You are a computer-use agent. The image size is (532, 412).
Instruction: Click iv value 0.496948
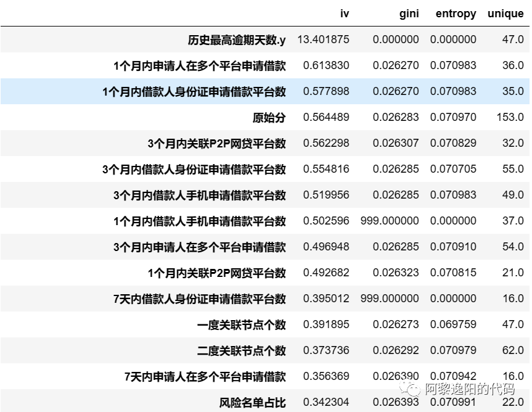coord(326,246)
